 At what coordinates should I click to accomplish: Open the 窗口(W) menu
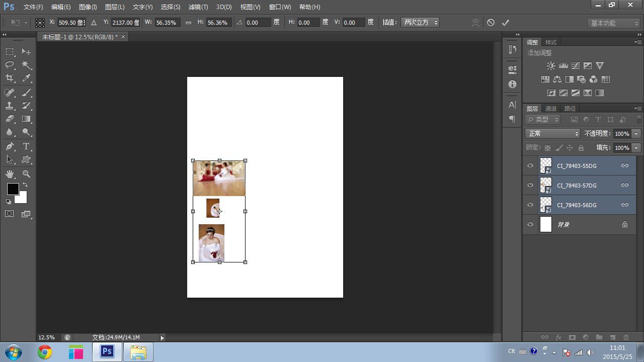(x=280, y=7)
